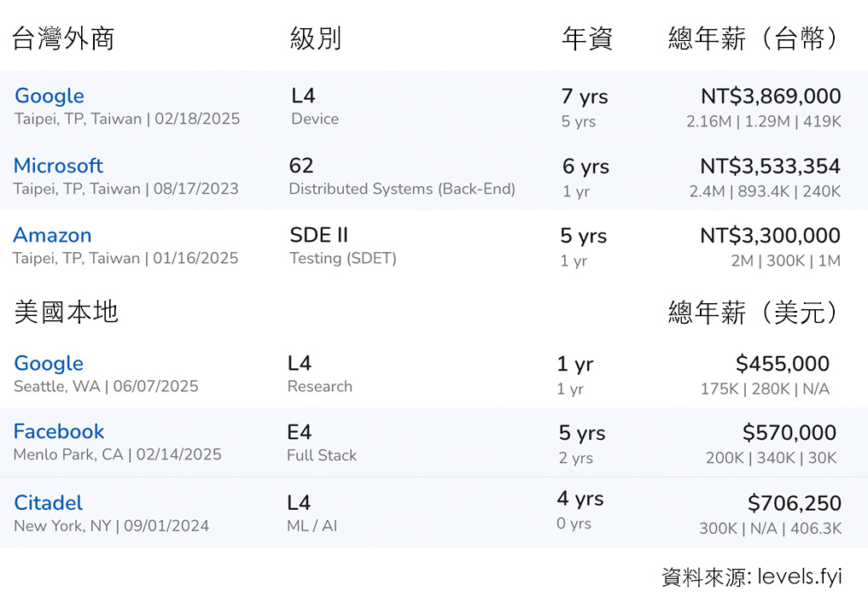Open the Google Taipei company link

(50, 96)
